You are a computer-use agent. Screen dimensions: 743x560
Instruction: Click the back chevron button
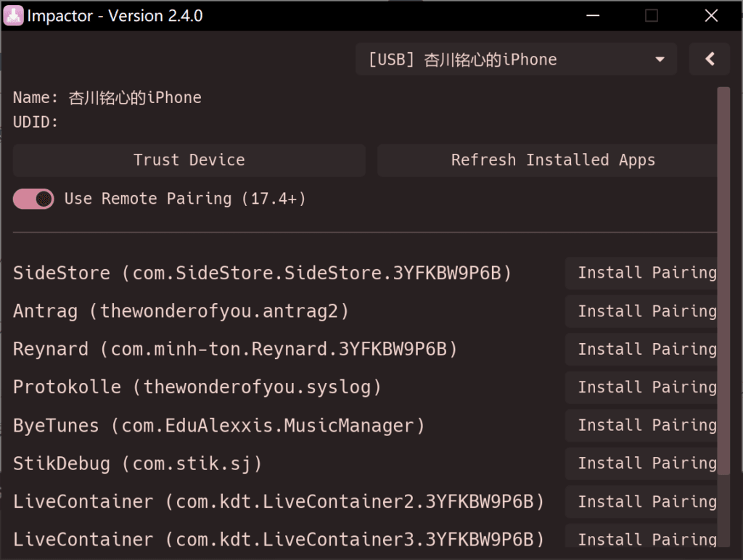[x=710, y=59]
